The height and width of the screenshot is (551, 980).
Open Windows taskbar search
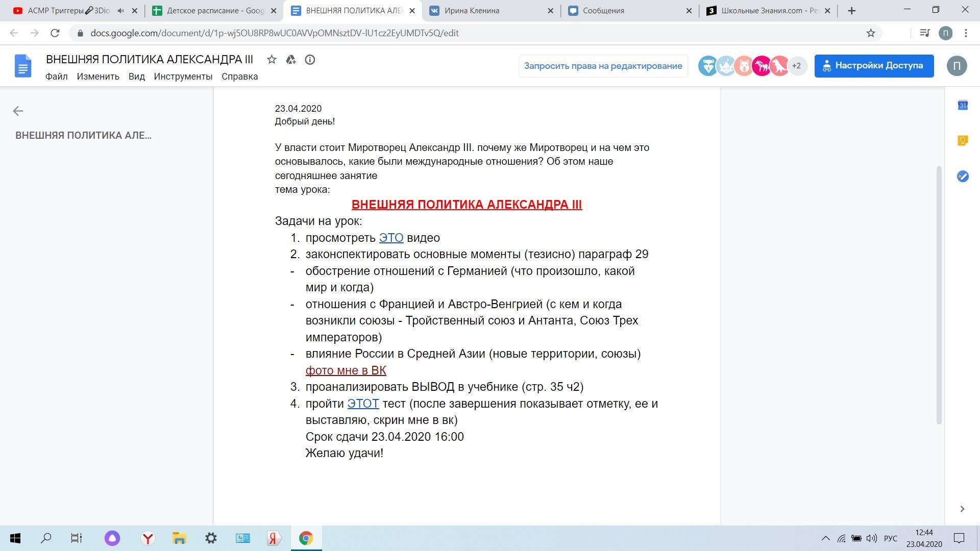46,538
